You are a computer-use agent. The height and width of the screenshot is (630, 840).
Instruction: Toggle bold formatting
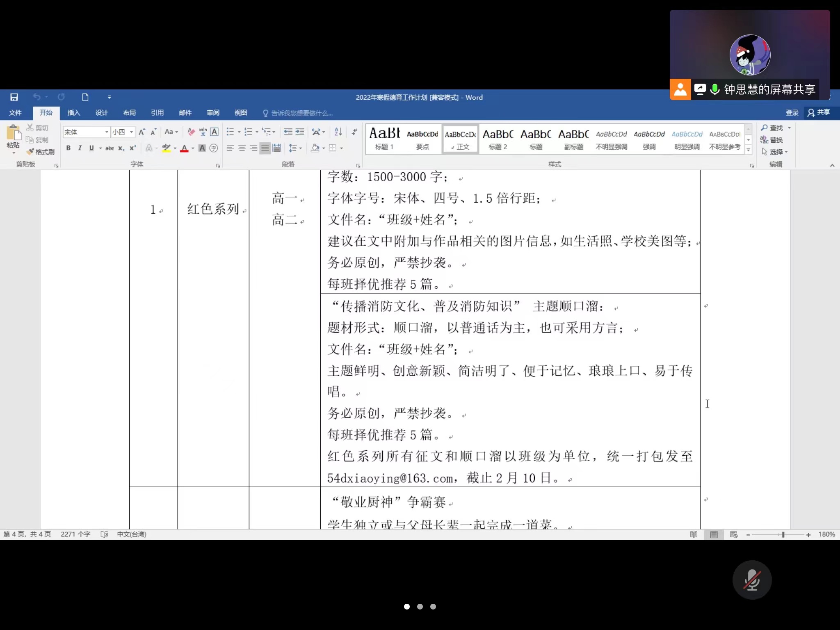(x=68, y=148)
